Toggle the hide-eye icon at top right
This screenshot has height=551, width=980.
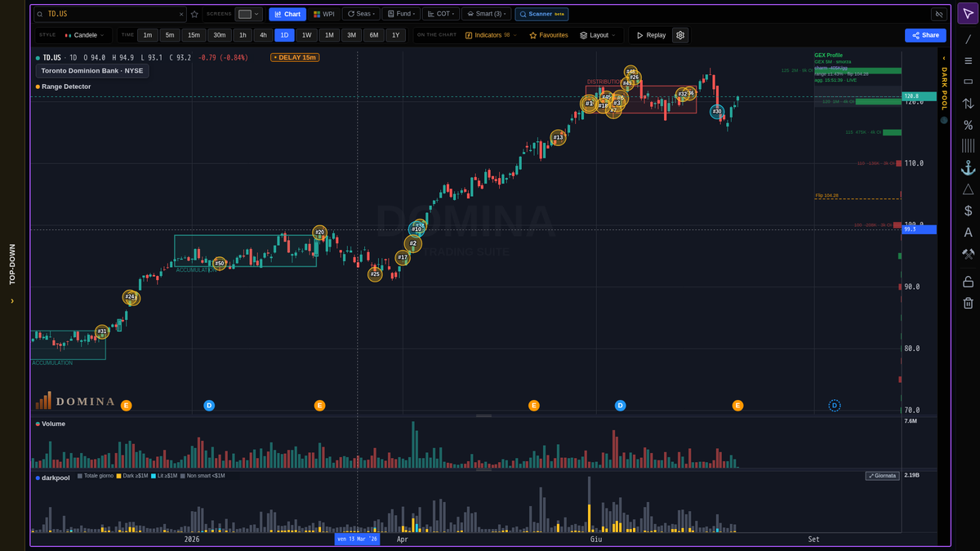(938, 14)
